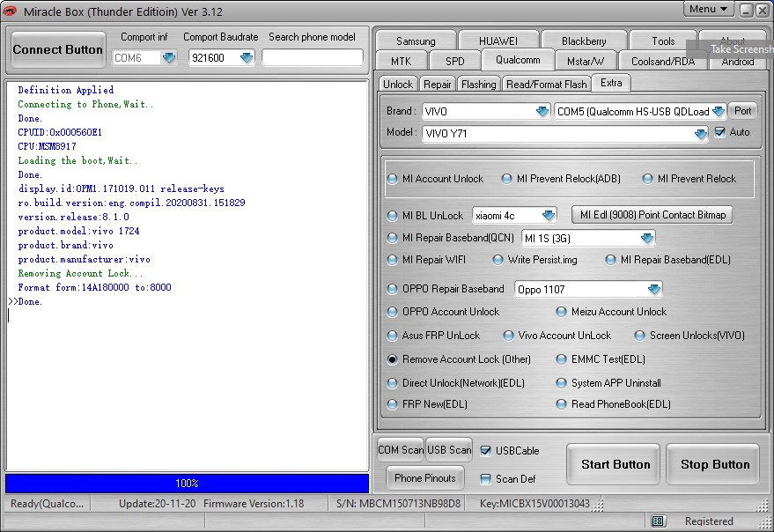Select OPPO Account Unlock radio option
Image resolution: width=774 pixels, height=532 pixels.
point(393,312)
